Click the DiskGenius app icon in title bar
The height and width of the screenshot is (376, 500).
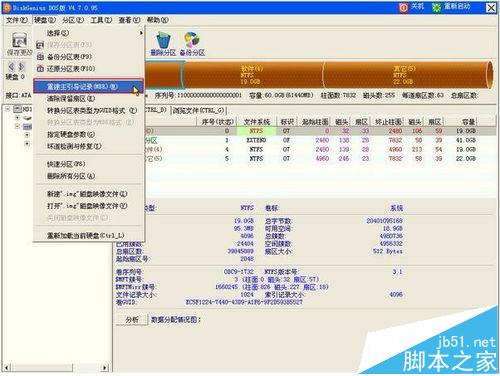[7, 7]
